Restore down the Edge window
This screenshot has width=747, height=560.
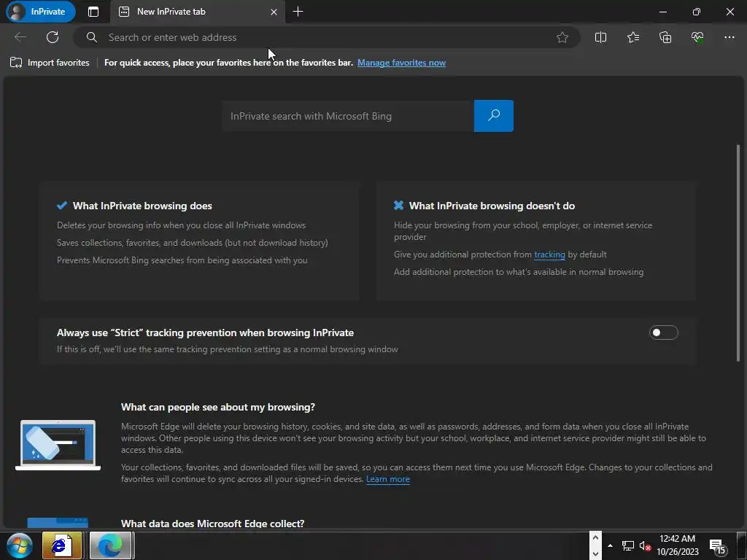coord(697,12)
